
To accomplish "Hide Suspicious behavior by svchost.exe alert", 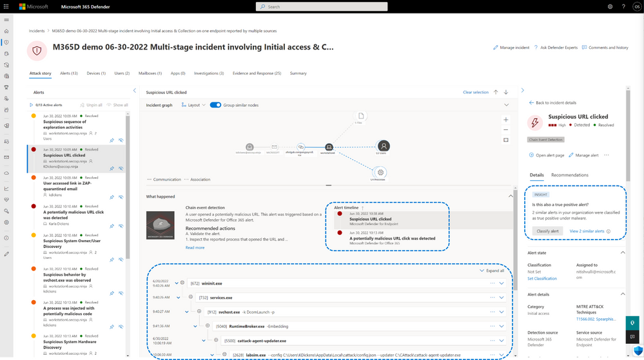I will (121, 293).
